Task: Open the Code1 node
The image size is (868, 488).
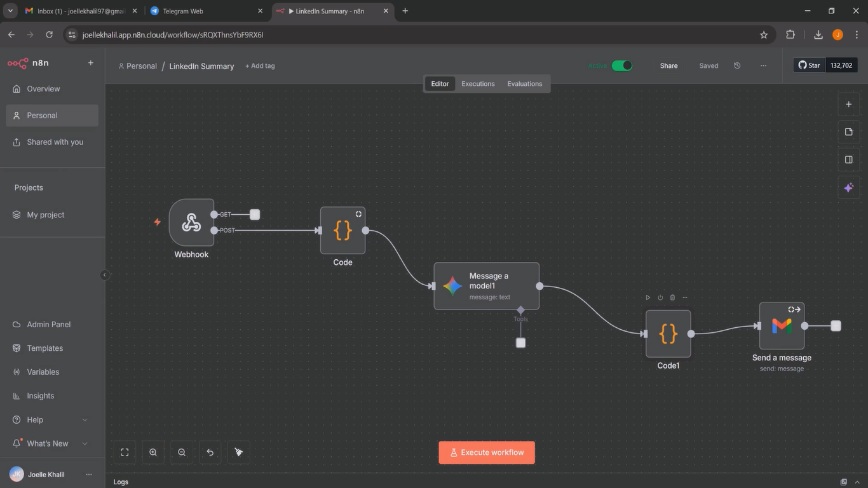Action: tap(668, 334)
